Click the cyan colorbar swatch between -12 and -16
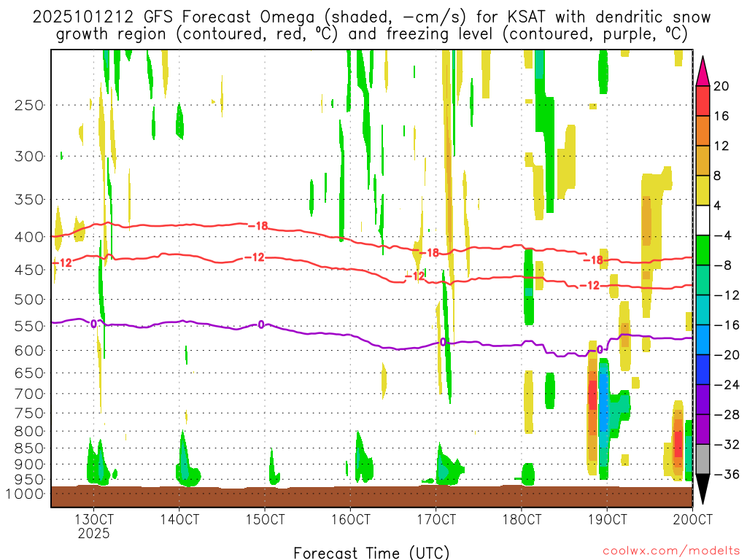 pos(703,310)
